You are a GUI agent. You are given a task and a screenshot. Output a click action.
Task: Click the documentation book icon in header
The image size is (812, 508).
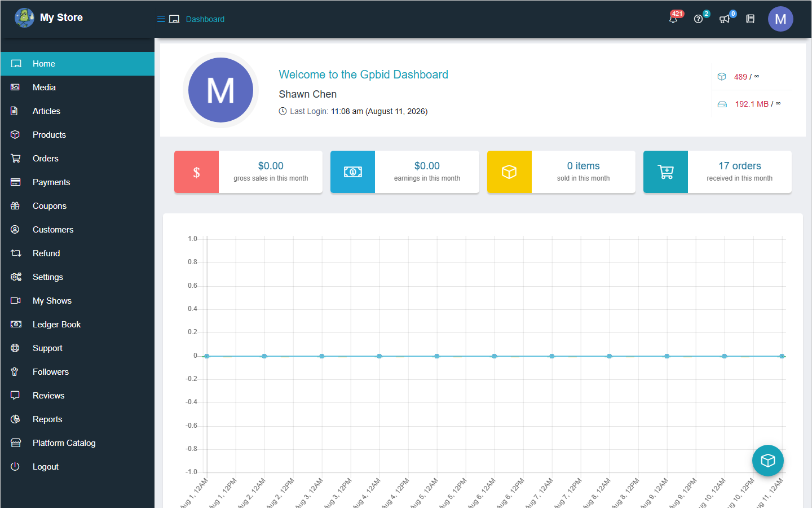tap(750, 19)
